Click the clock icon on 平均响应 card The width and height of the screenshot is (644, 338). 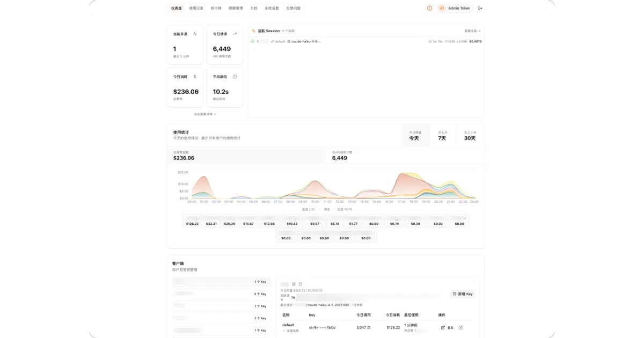point(235,77)
